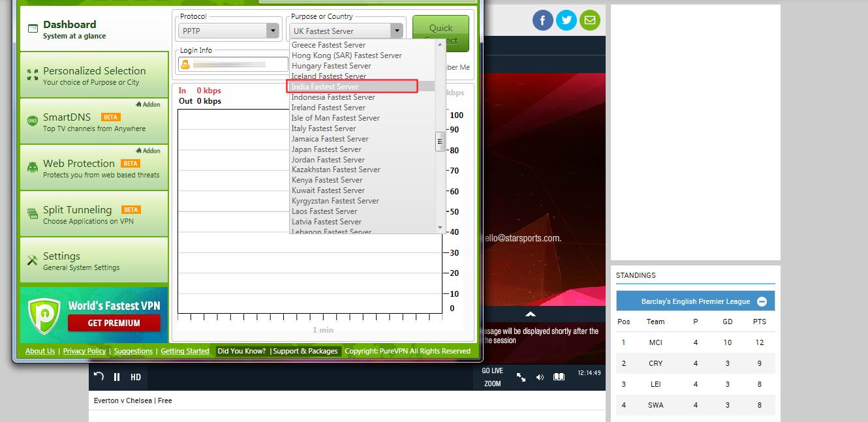Open Web Protection section

(x=94, y=168)
